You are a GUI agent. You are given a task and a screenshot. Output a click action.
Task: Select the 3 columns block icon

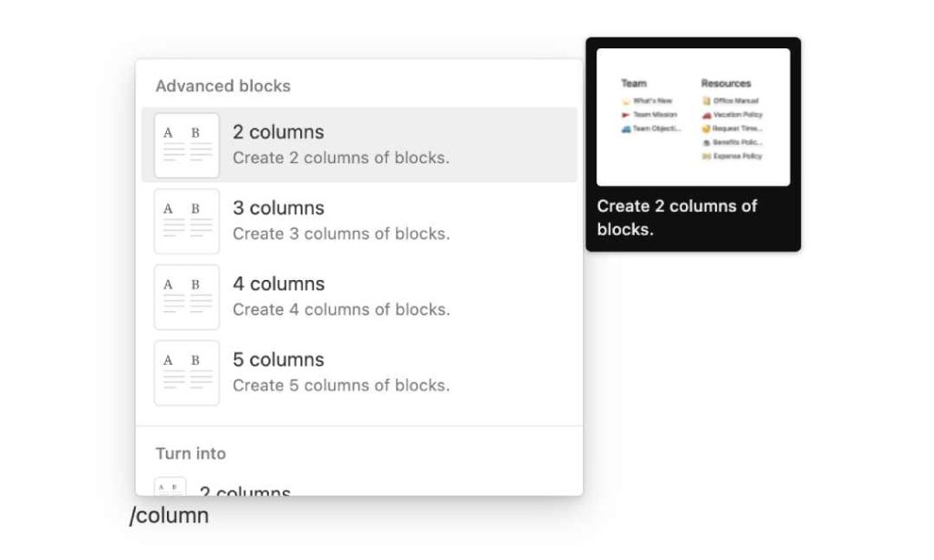pos(186,220)
